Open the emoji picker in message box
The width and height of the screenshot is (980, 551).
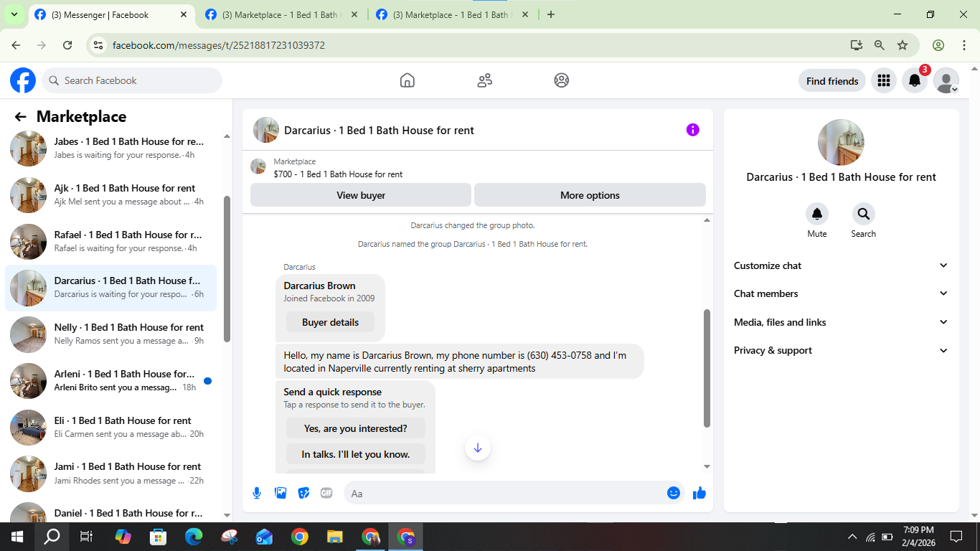674,493
